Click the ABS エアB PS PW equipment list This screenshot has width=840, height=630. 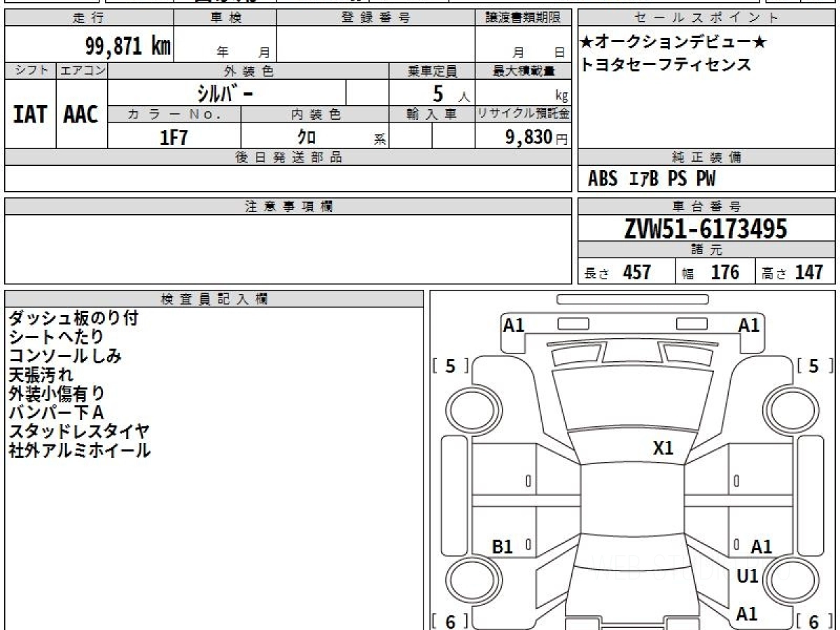coord(652,179)
